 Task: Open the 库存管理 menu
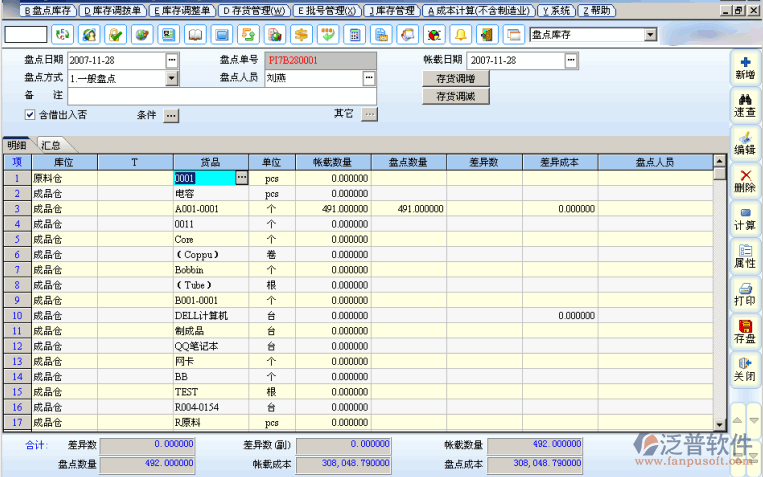click(x=391, y=10)
